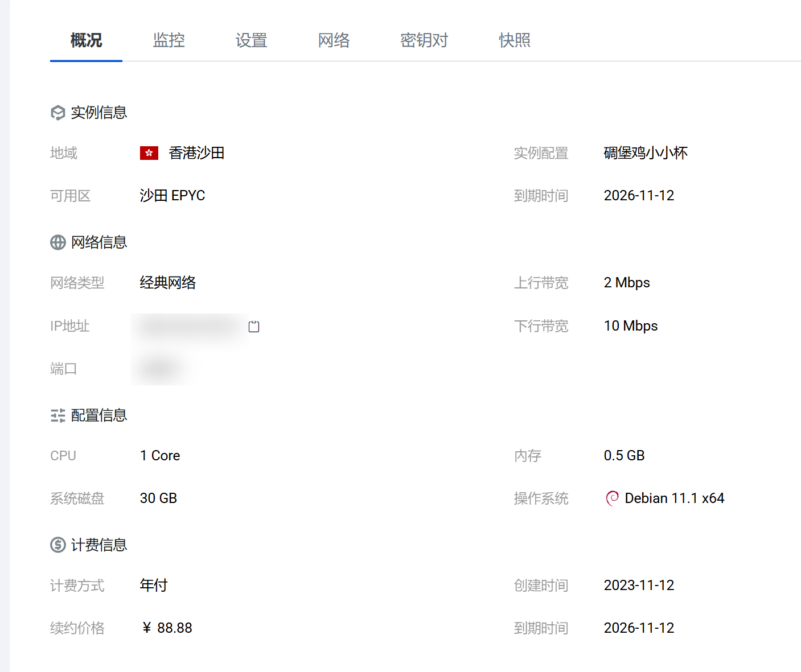Click the 创建时间 field label

pyautogui.click(x=541, y=586)
